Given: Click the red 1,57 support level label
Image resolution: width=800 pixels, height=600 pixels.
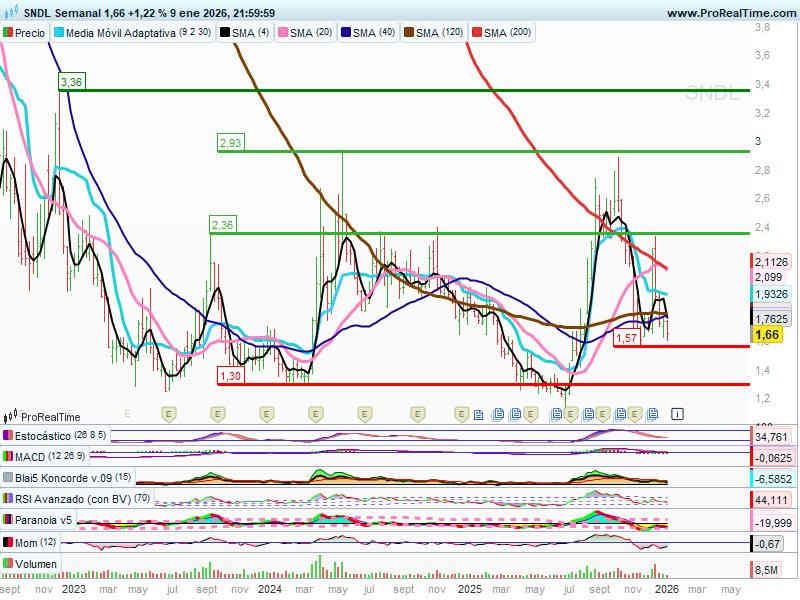Looking at the screenshot, I should tap(626, 339).
